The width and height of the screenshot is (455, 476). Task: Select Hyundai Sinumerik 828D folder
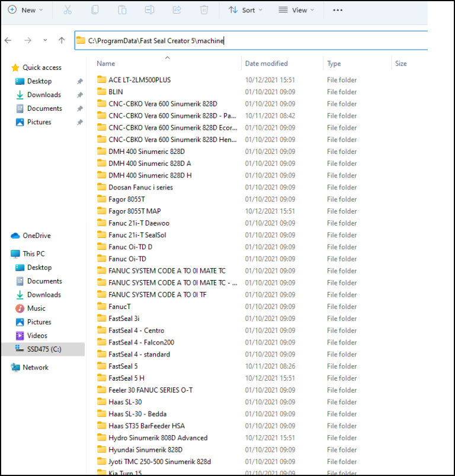146,449
